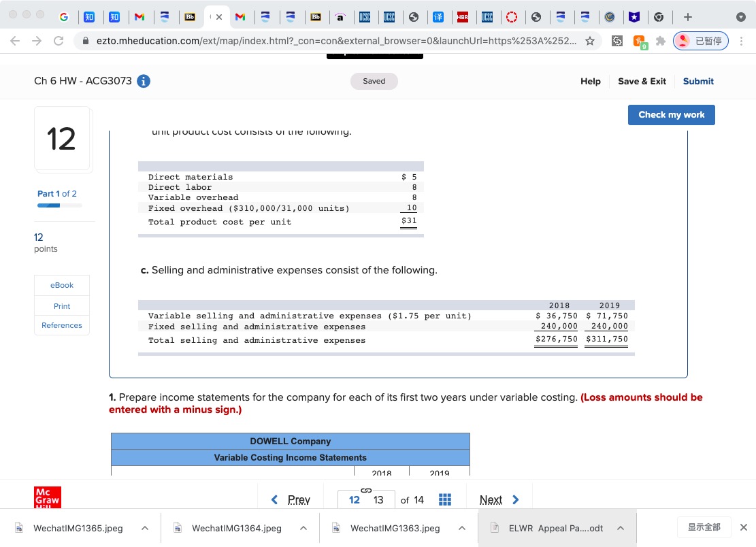Open References
The height and width of the screenshot is (547, 756).
coord(62,325)
